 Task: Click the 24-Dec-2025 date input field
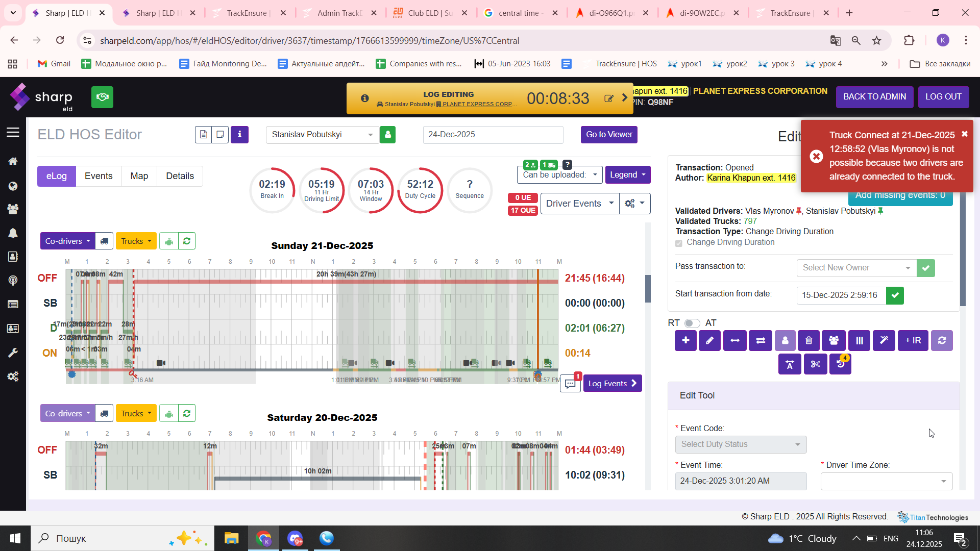pos(493,135)
